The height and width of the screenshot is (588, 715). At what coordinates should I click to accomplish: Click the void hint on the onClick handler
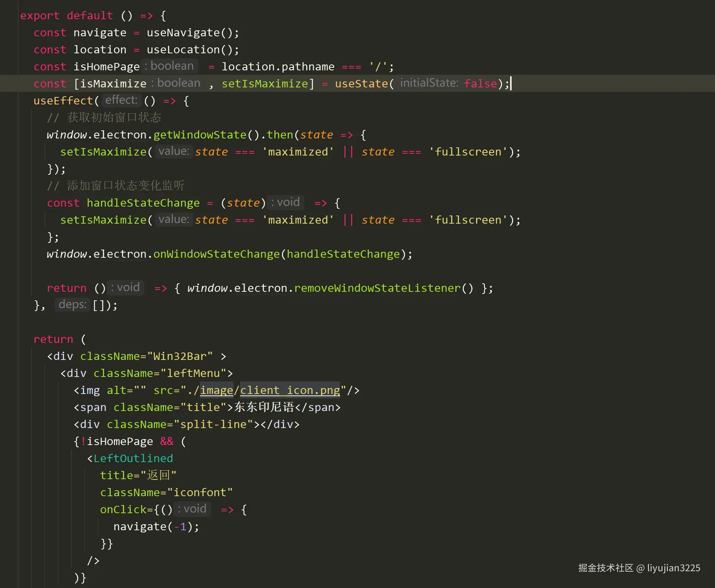click(192, 509)
